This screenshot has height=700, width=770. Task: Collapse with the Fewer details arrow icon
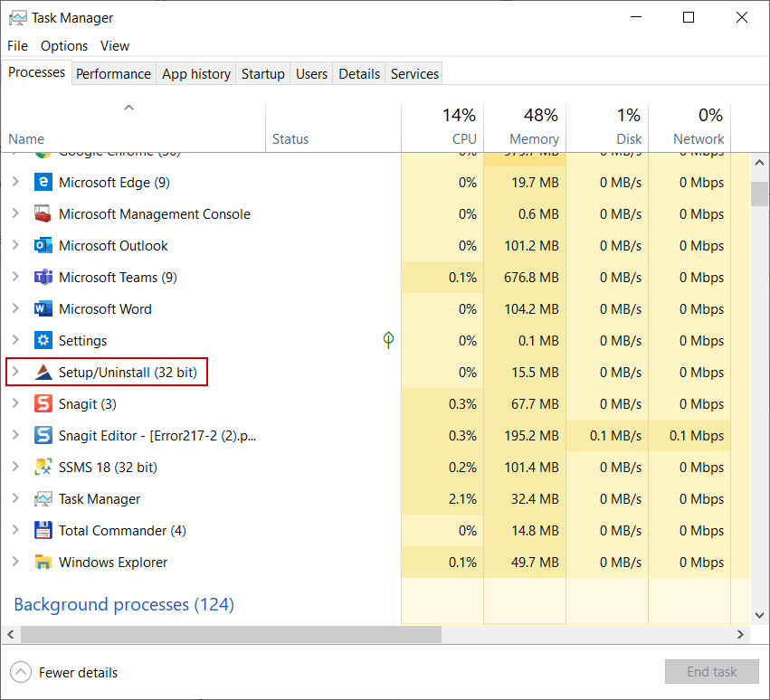21,672
